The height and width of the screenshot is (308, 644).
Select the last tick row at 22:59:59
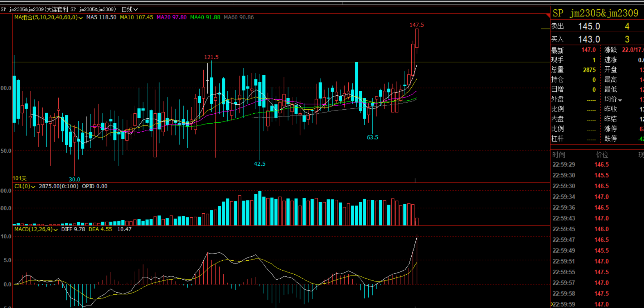[x=580, y=304]
